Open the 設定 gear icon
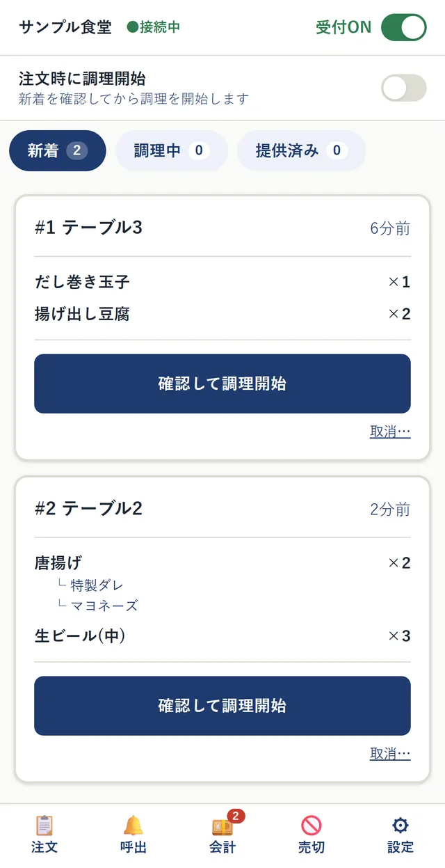The height and width of the screenshot is (868, 445). tap(400, 826)
